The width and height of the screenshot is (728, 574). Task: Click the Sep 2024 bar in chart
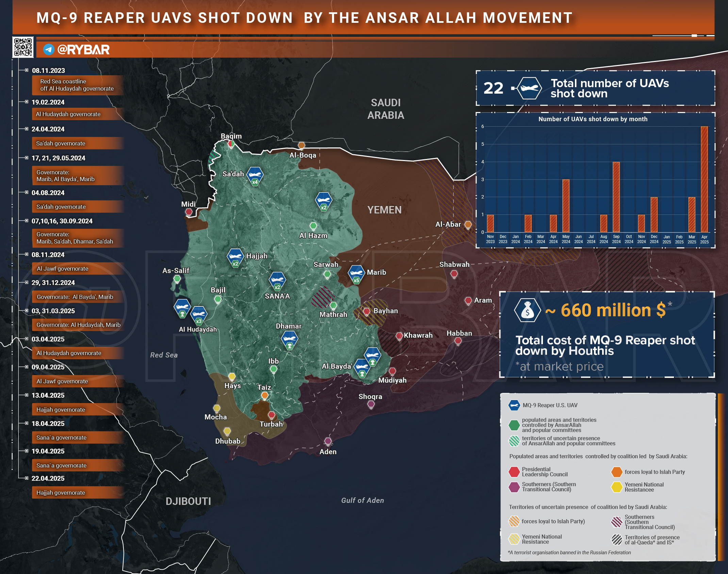616,197
